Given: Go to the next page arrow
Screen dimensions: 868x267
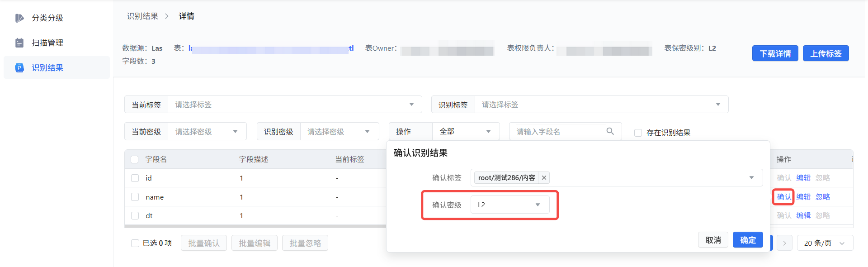Looking at the screenshot, I should point(784,243).
